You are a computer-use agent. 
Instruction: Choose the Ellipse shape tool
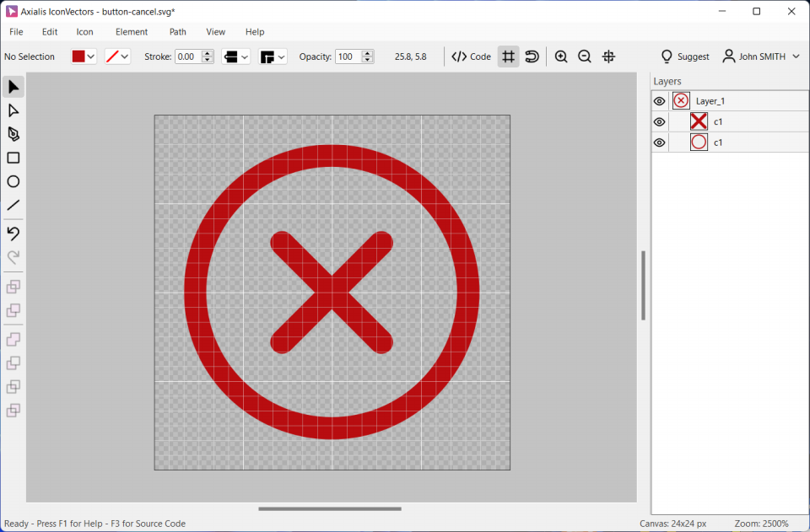tap(13, 181)
